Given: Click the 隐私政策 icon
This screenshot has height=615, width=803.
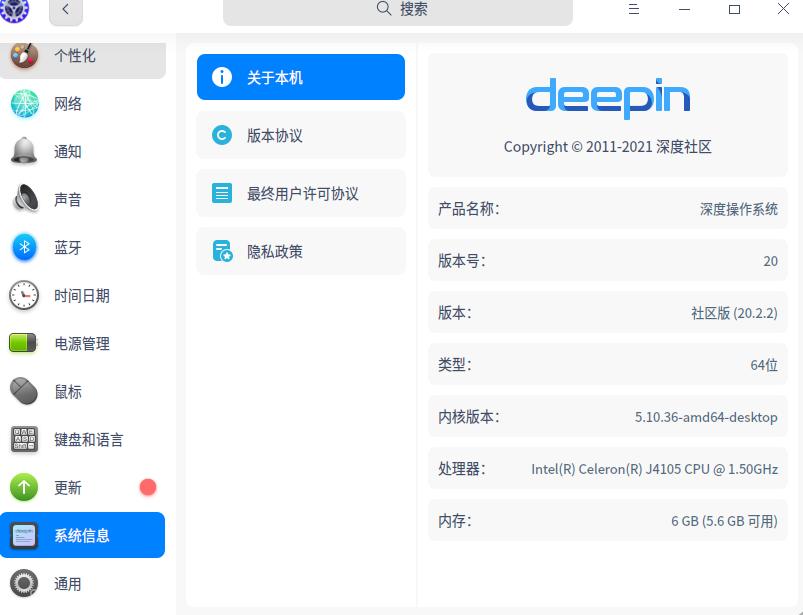Looking at the screenshot, I should coord(222,251).
